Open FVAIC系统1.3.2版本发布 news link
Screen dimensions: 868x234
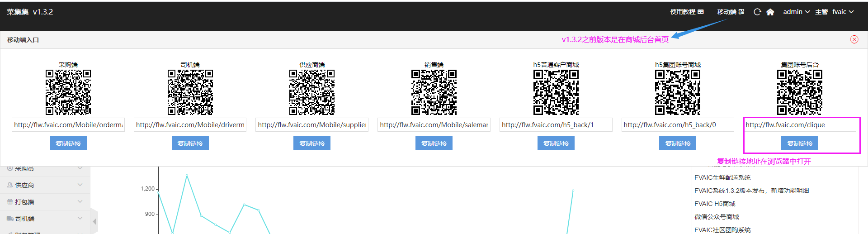[751, 191]
